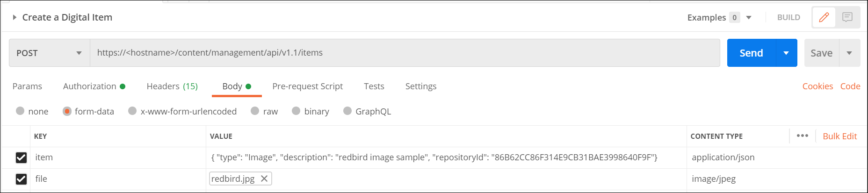The width and height of the screenshot is (868, 193).
Task: Select x-www-form-urlencoded body type
Action: coord(133,111)
